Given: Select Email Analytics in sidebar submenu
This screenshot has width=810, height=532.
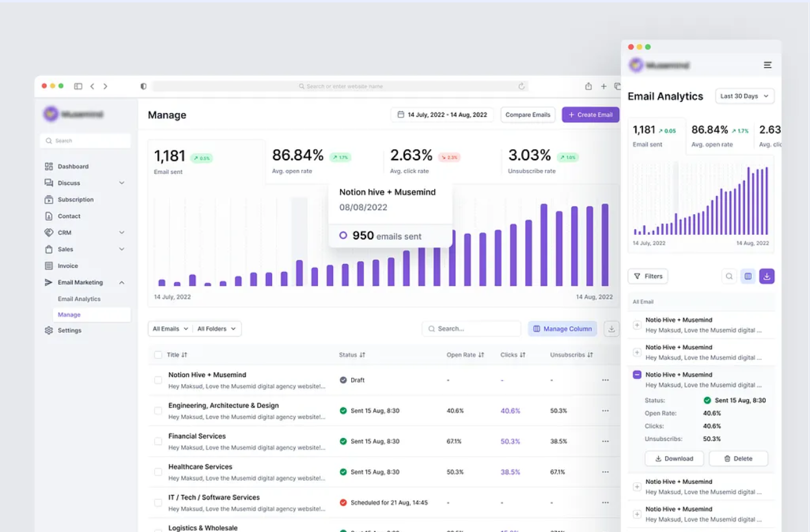Looking at the screenshot, I should pos(79,299).
